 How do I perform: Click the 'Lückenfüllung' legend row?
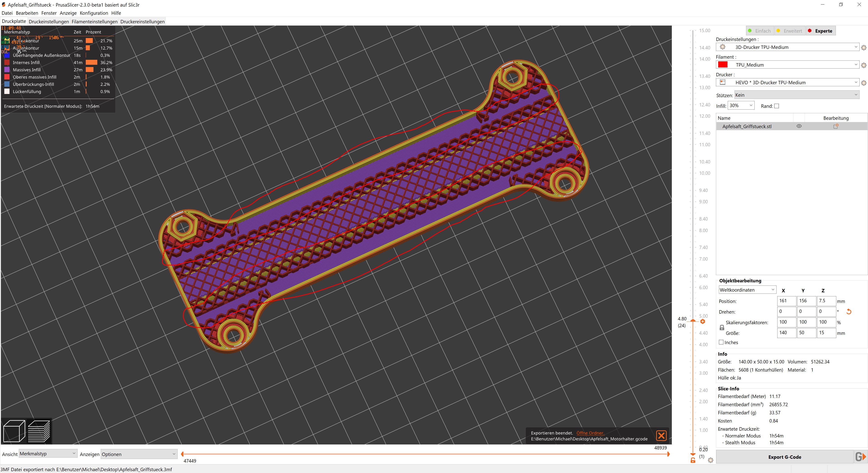(x=58, y=91)
